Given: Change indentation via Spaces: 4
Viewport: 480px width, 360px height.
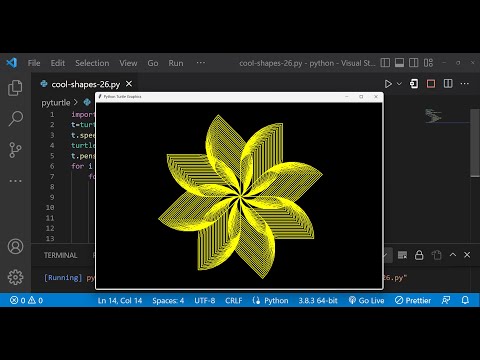Looking at the screenshot, I should tap(168, 301).
